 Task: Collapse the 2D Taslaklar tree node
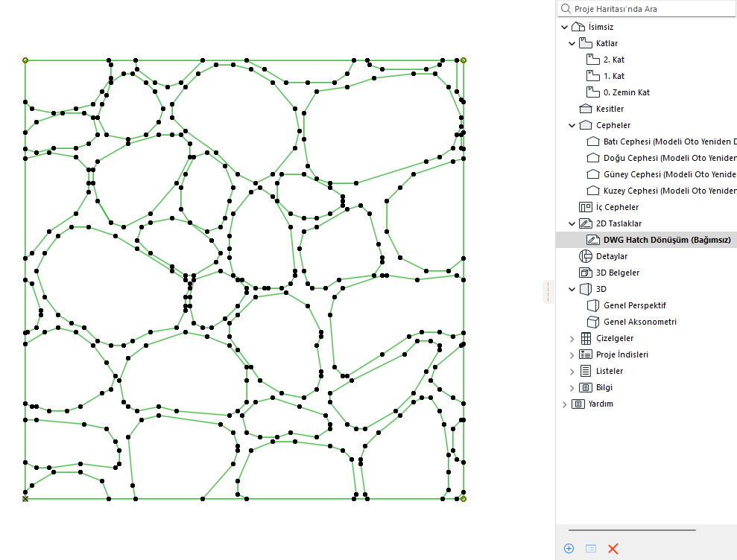(572, 223)
